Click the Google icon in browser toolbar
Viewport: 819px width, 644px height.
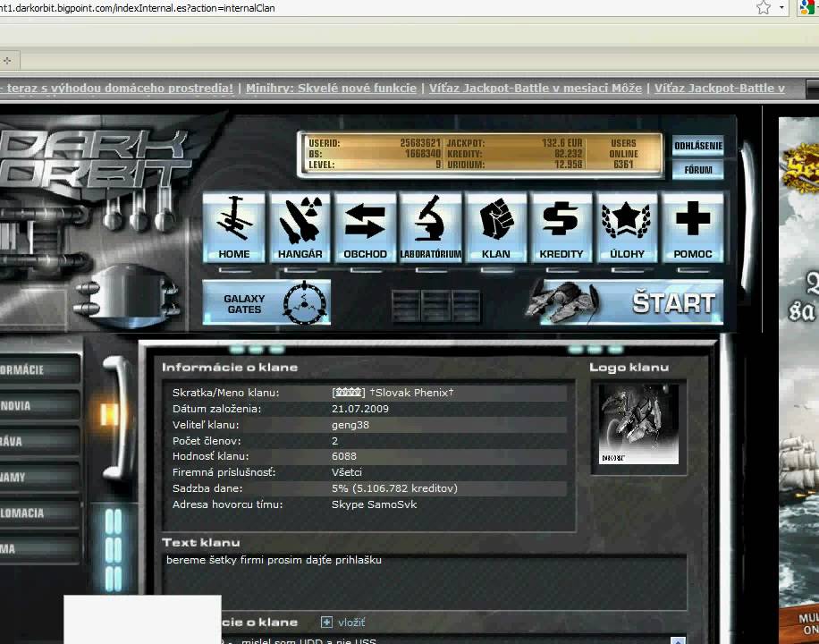[809, 7]
